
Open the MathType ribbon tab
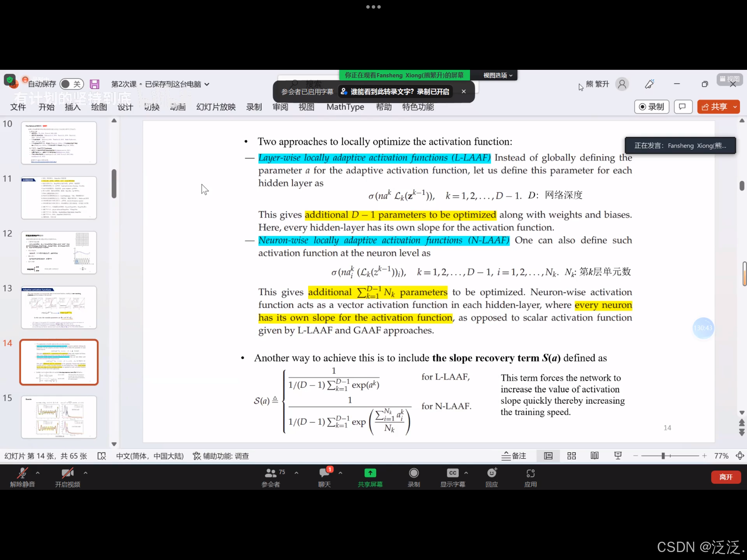click(345, 107)
